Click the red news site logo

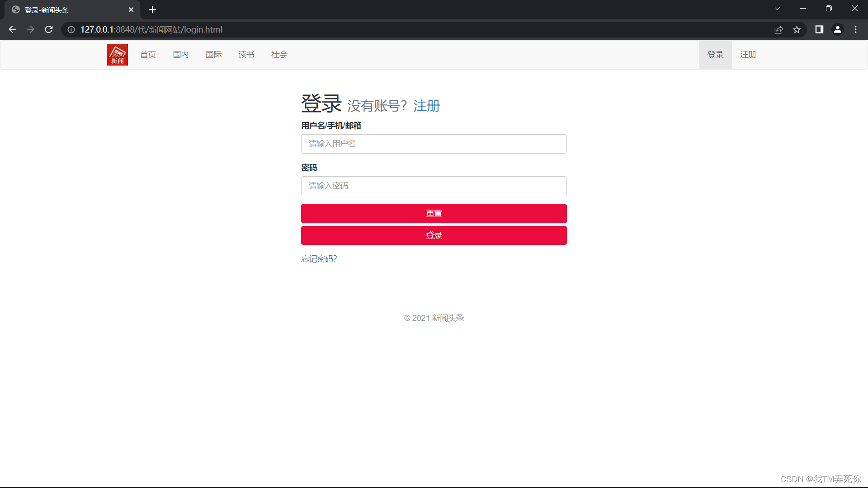click(x=117, y=55)
